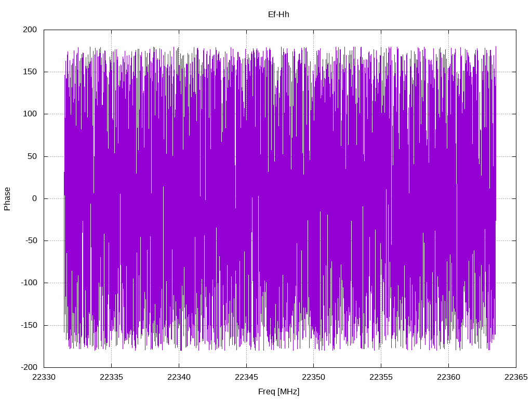Click the x-axis tick label 22360
The image size is (532, 399).
[448, 377]
